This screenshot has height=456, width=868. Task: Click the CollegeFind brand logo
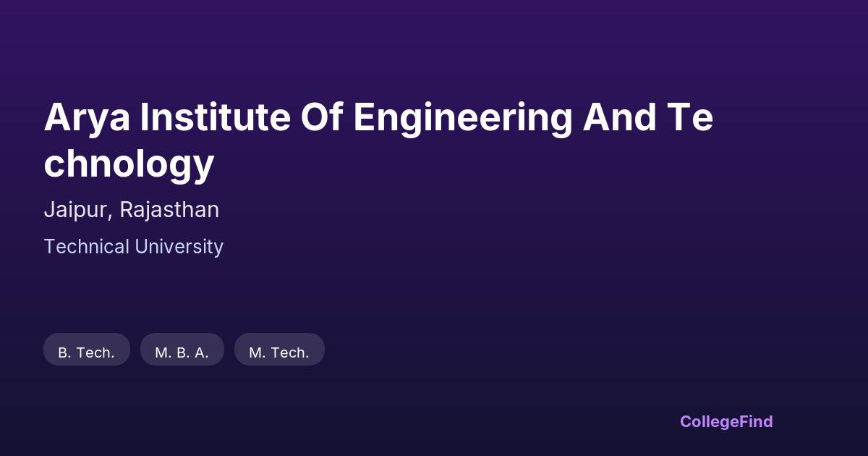coord(726,421)
